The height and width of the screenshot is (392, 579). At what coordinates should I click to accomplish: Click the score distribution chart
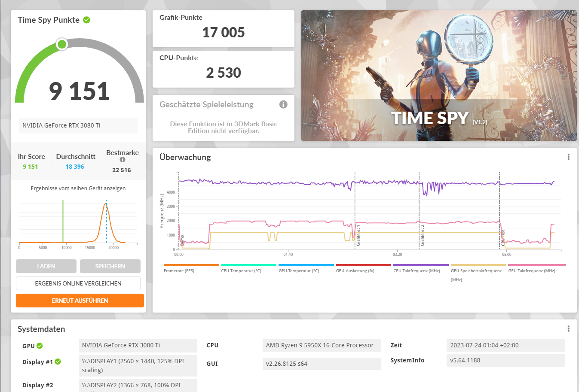tap(78, 223)
